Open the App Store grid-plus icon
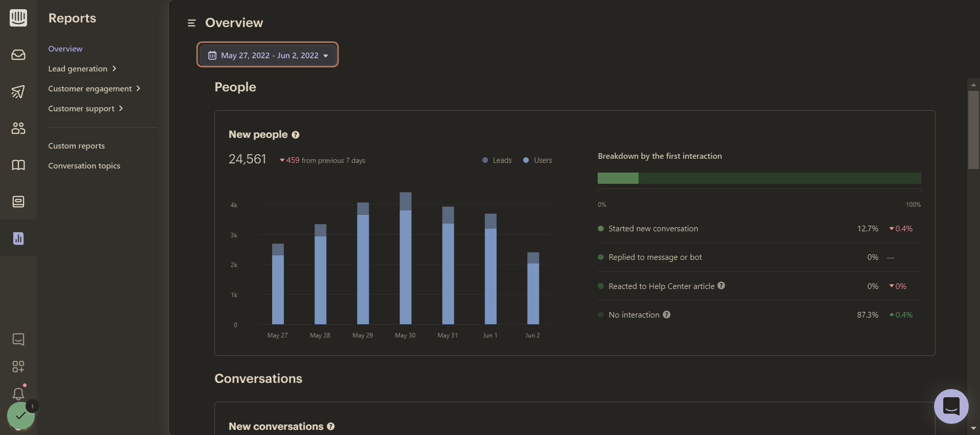 18,367
